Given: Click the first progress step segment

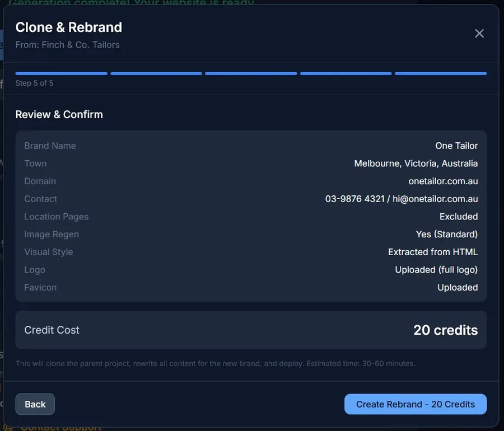Looking at the screenshot, I should tap(61, 73).
